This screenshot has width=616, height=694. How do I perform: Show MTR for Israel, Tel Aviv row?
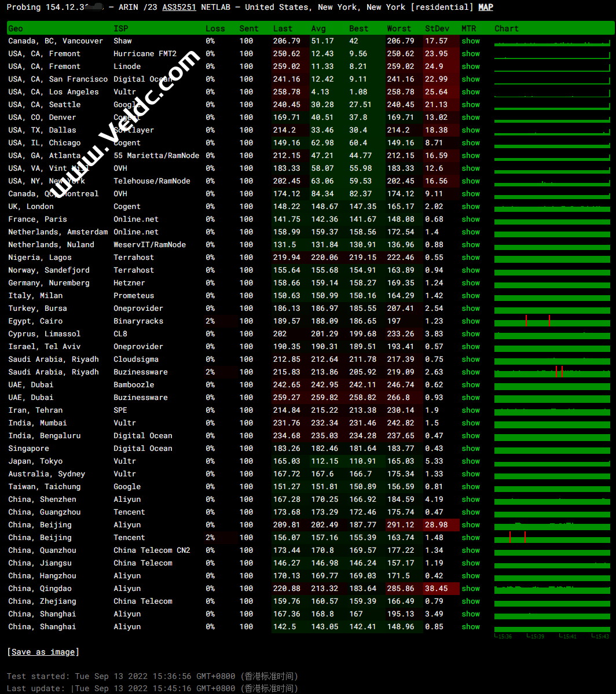[470, 347]
